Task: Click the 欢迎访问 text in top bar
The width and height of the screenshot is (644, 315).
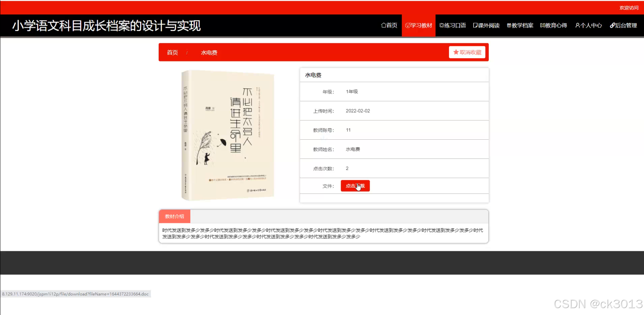Action: click(629, 8)
